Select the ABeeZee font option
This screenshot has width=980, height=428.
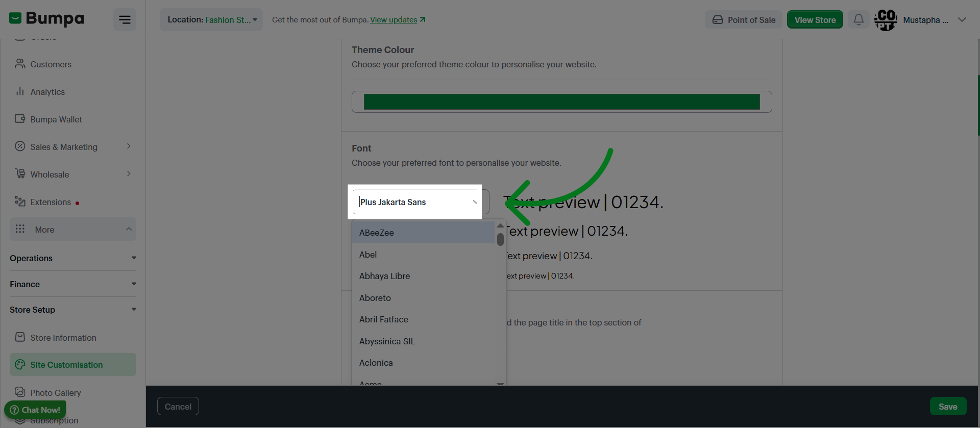pos(423,233)
